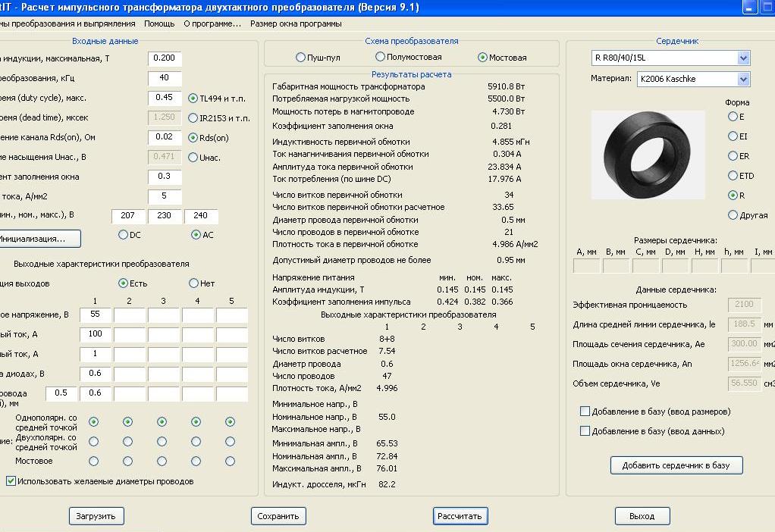Screen dimensions: 775x532
Task: Click Добавить сердечник в базу button
Action: coord(676,465)
